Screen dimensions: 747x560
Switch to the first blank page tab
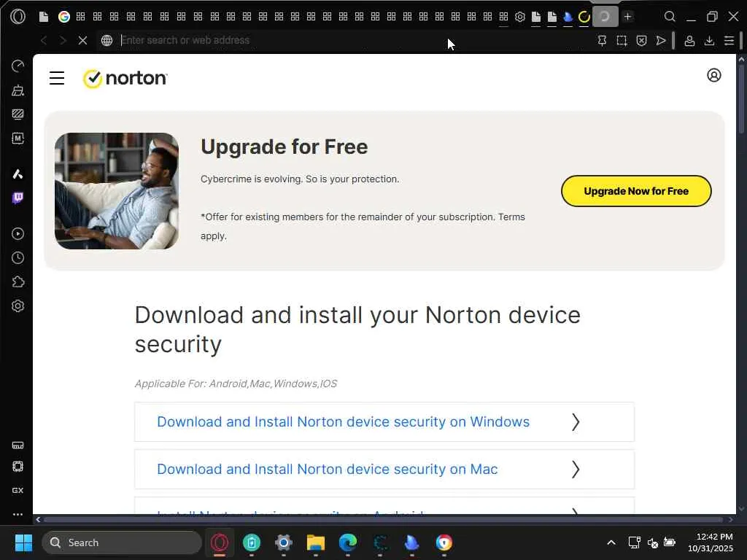[43, 17]
